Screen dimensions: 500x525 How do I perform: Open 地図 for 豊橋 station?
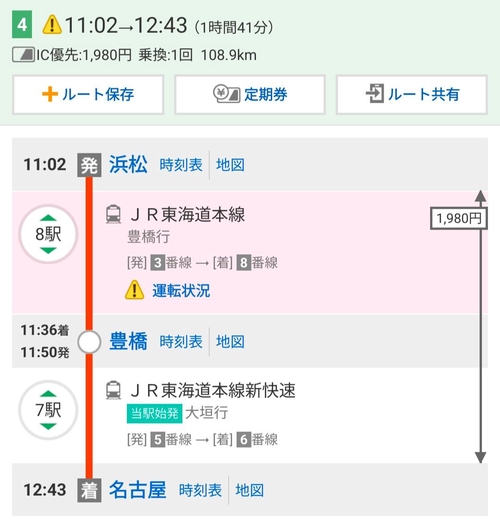[x=230, y=342]
